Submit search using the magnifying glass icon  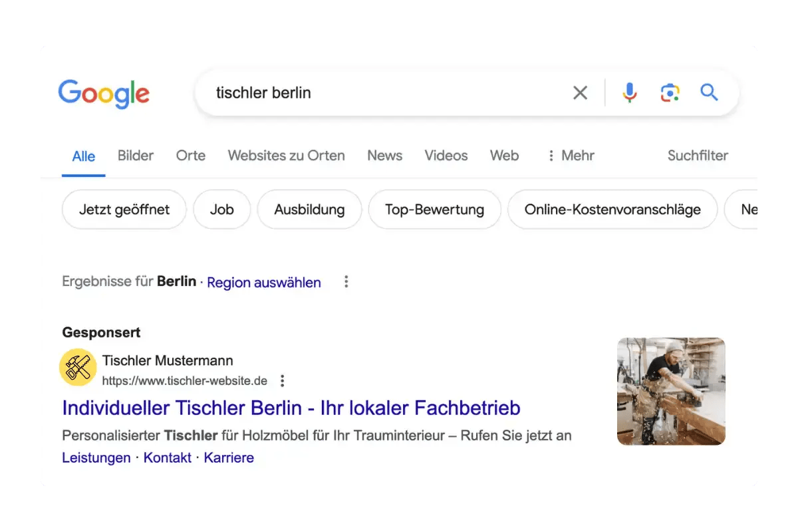coord(710,92)
